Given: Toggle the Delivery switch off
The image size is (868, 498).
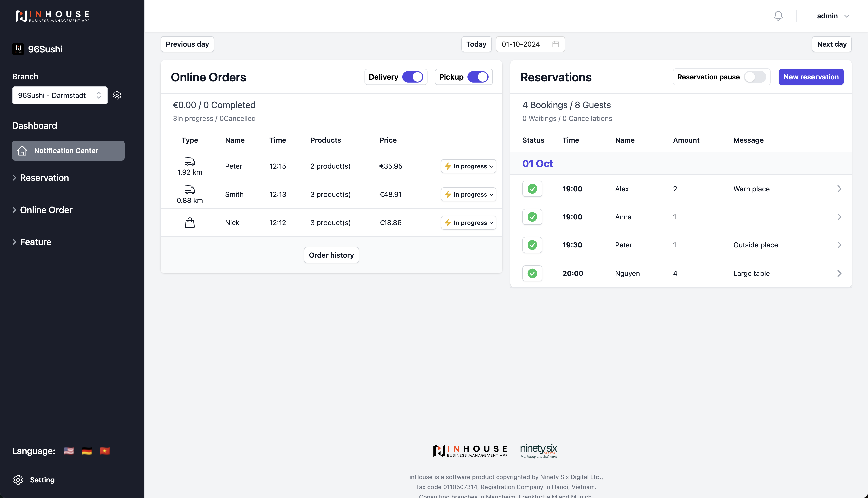Looking at the screenshot, I should pos(413,77).
